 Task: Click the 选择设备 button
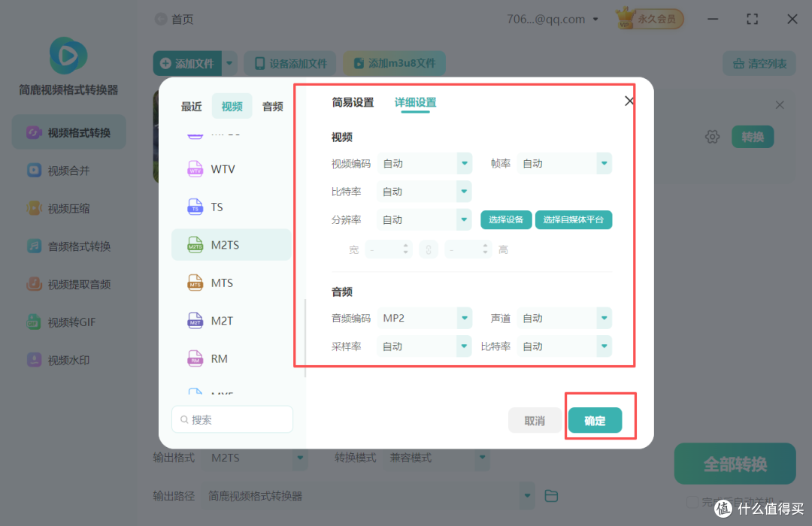coord(506,219)
